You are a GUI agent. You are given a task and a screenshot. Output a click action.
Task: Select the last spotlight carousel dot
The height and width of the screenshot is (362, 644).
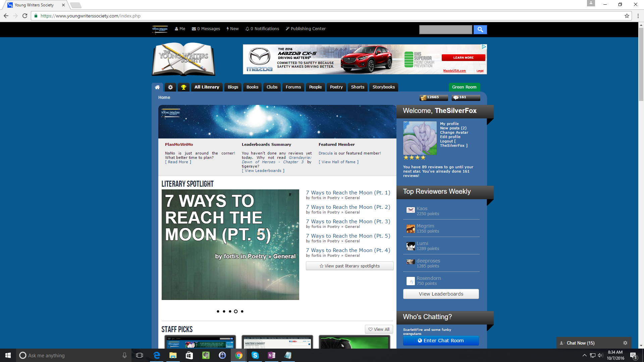click(242, 311)
